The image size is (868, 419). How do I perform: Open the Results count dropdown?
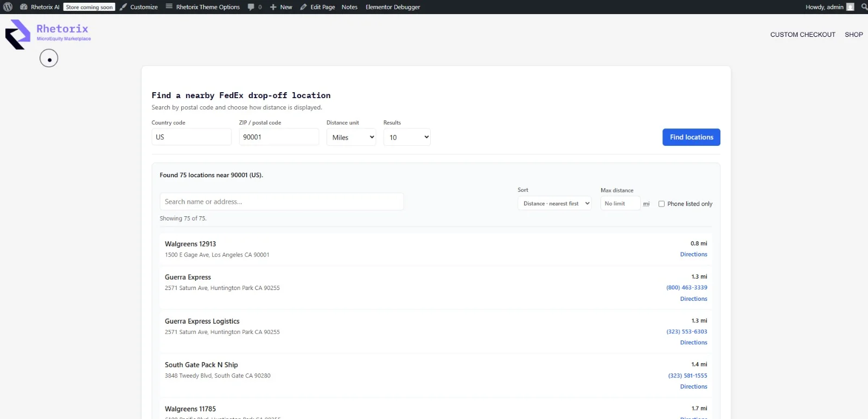[407, 137]
